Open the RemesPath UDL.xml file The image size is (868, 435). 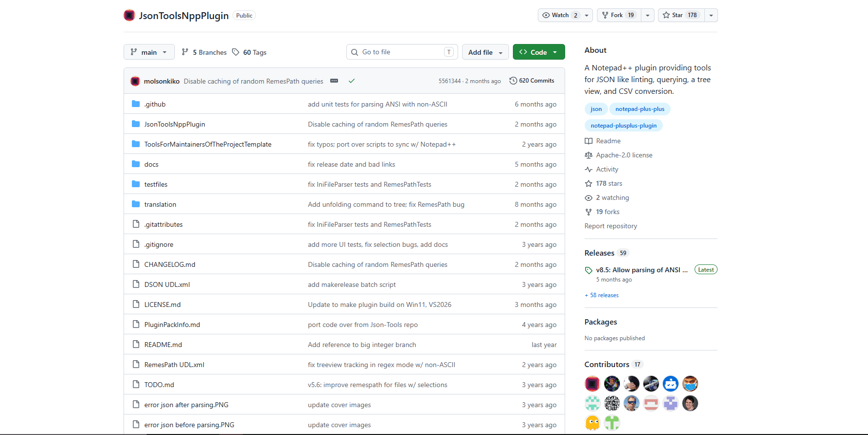click(x=174, y=365)
